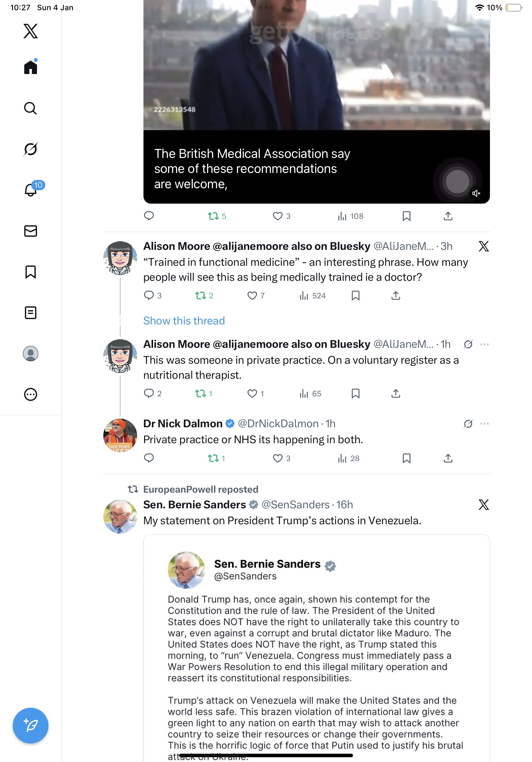Open profile avatar in sidebar
Screen dimensions: 532x762
click(x=31, y=354)
